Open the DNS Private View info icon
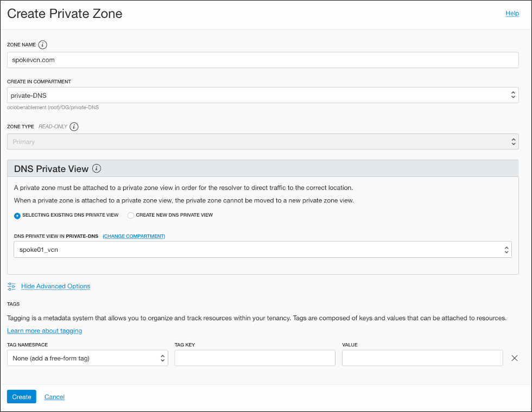 click(x=97, y=169)
